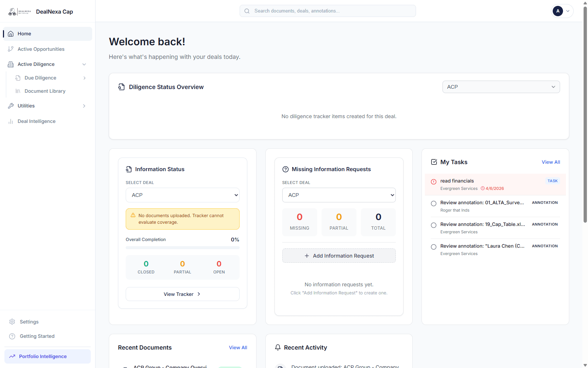Click the plus icon on Add Information Request
Image resolution: width=588 pixels, height=368 pixels.
point(307,256)
